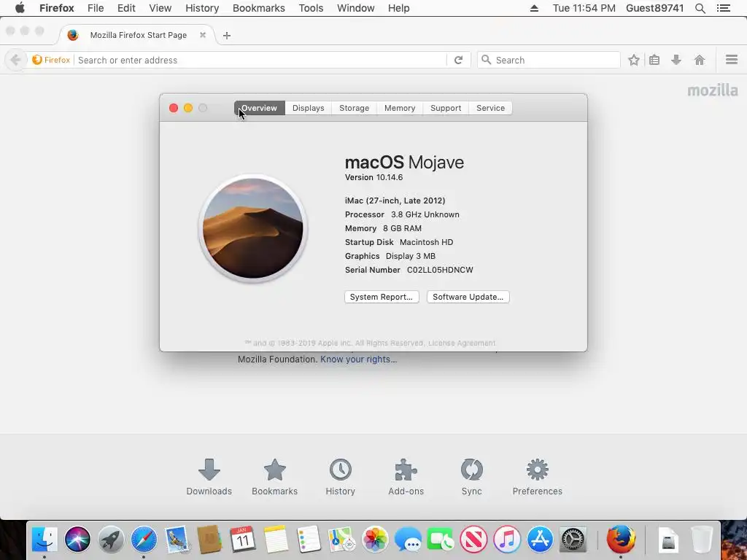The image size is (747, 560).
Task: Open Launchpad rocket icon in the Dock
Action: pos(111,540)
